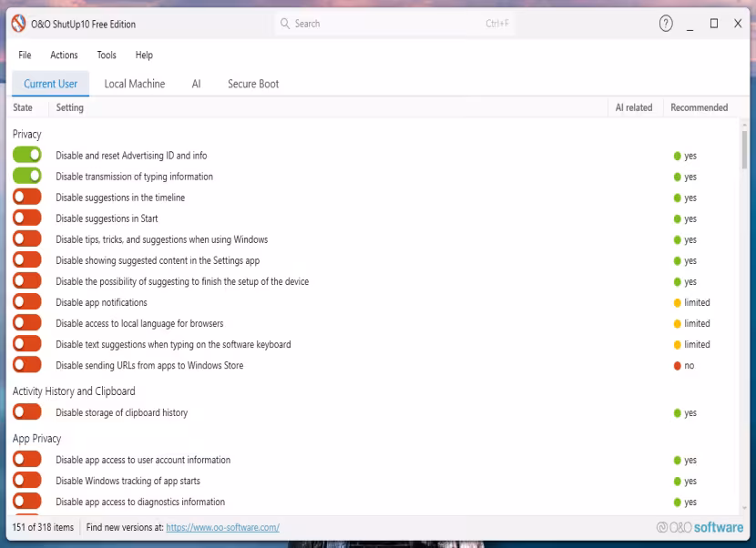
Task: Click the magnifier search icon
Action: pos(285,24)
